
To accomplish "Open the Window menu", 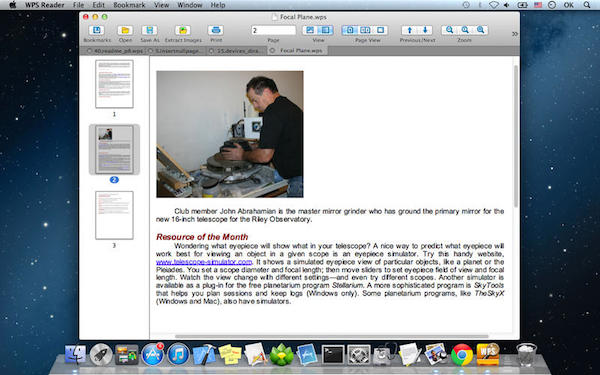I will (x=190, y=5).
